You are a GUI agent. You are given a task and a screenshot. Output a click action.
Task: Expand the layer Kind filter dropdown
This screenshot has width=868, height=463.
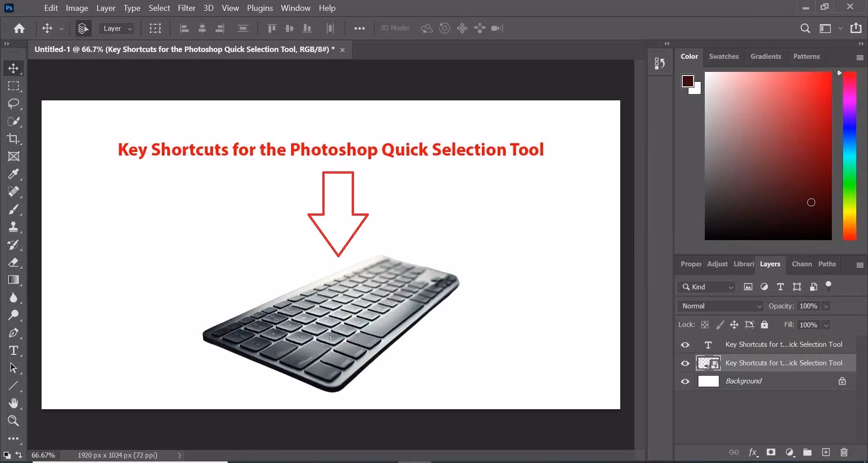point(731,287)
